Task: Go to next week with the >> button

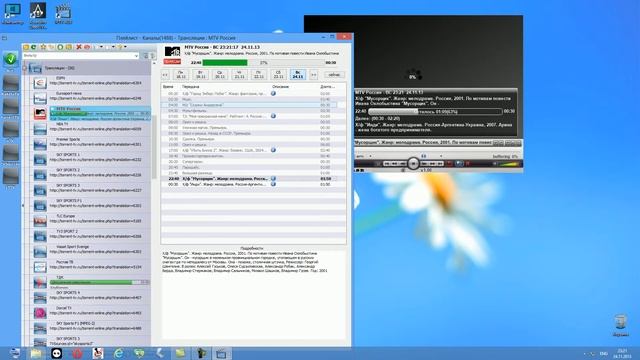Action: point(313,75)
